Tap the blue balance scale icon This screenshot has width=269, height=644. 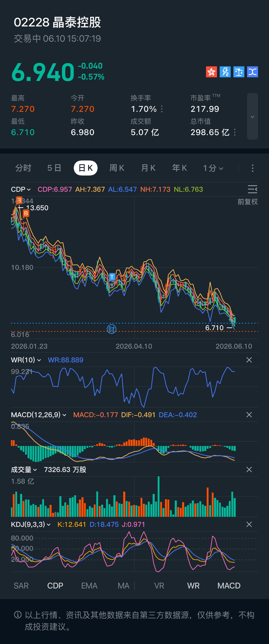239,72
